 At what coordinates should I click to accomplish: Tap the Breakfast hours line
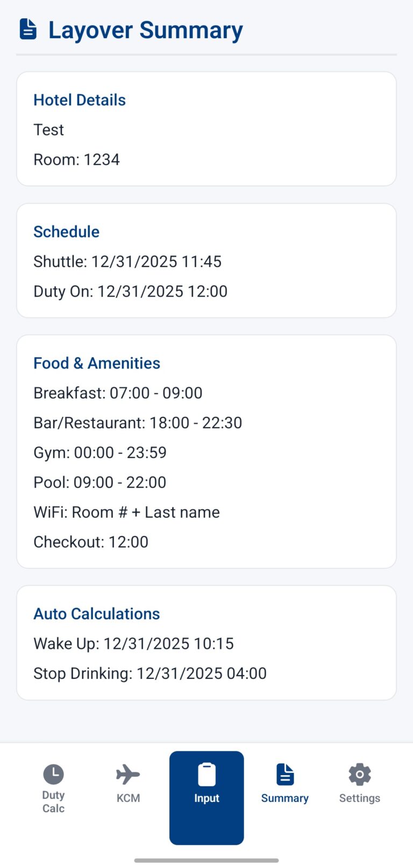pyautogui.click(x=118, y=393)
